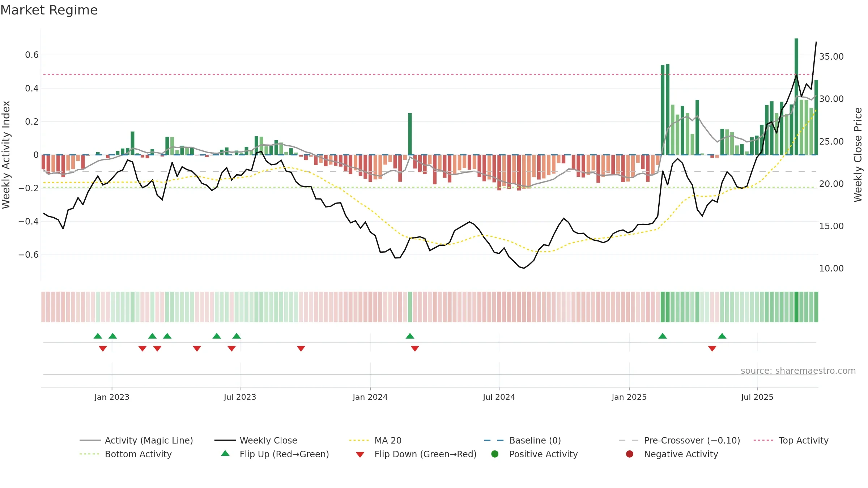
Task: Toggle the Weekly Close legend entry
Action: 256,440
